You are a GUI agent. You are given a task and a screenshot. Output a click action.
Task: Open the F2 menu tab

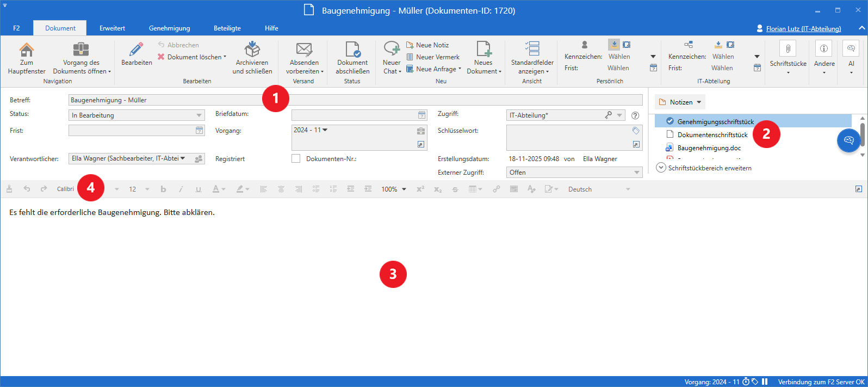tap(16, 28)
